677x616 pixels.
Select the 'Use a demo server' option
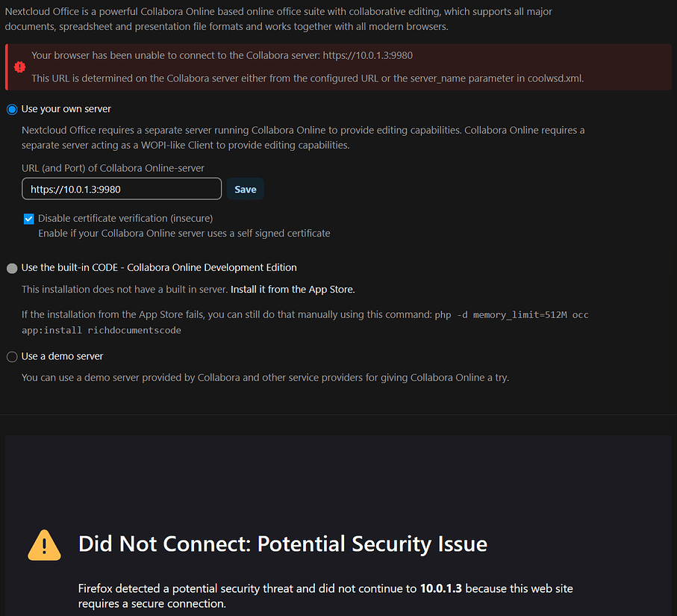tap(12, 357)
